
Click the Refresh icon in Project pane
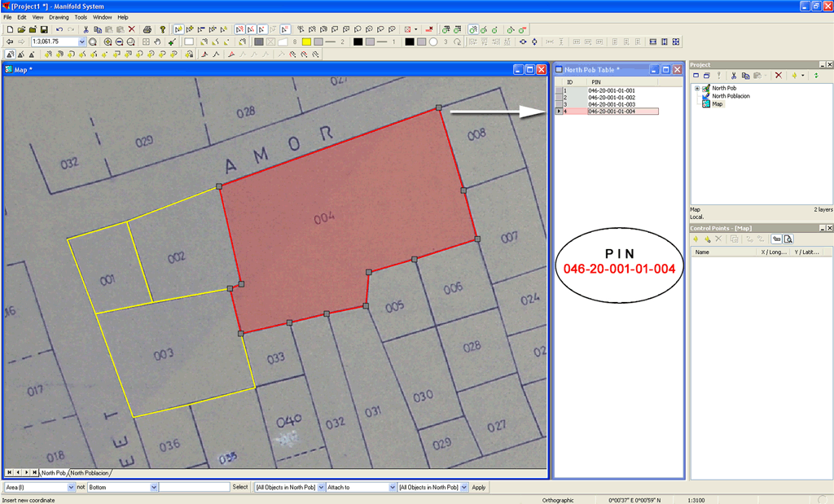(816, 76)
